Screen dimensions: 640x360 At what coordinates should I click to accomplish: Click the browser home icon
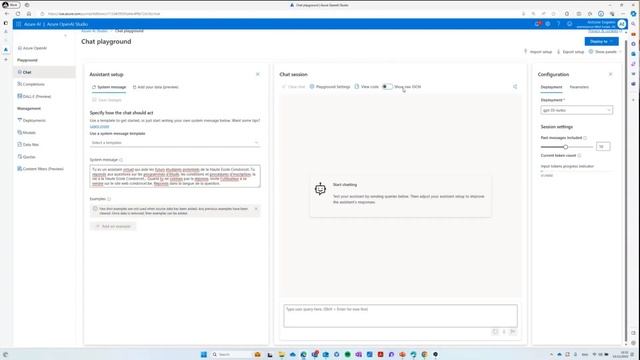[x=29, y=14]
